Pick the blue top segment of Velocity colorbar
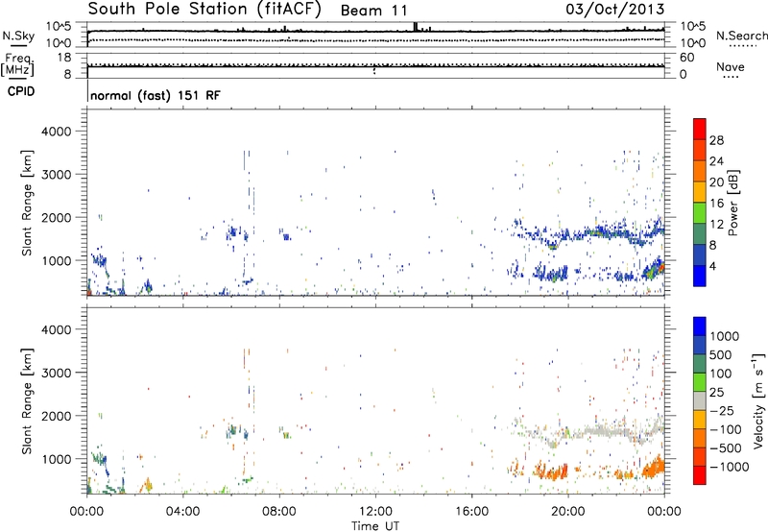 pyautogui.click(x=700, y=326)
